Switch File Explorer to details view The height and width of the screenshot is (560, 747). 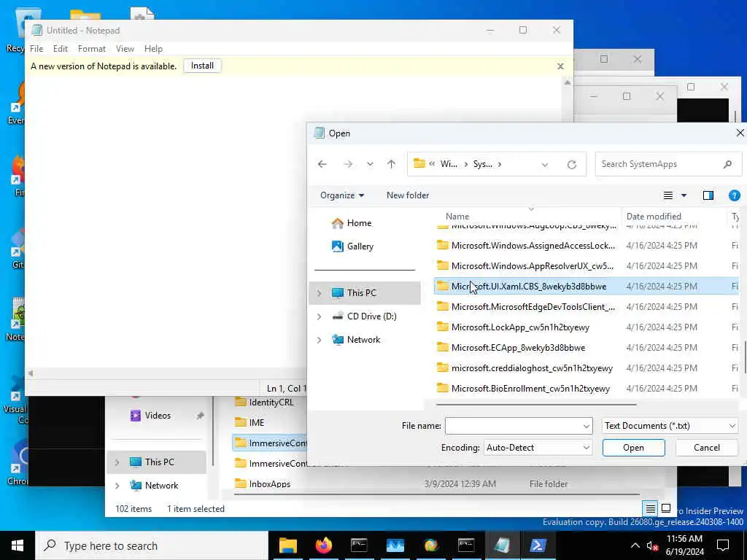650,508
